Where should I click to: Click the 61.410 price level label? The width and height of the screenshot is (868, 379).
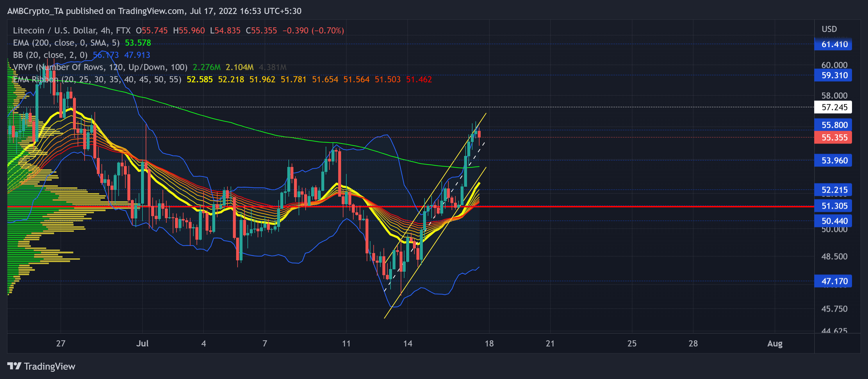833,44
